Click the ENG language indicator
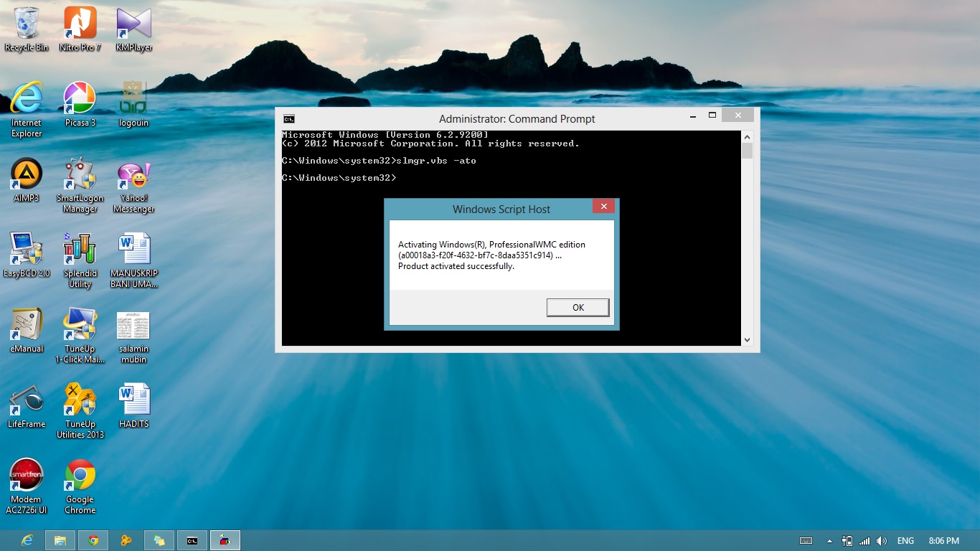Viewport: 980px width, 551px height. pyautogui.click(x=905, y=540)
